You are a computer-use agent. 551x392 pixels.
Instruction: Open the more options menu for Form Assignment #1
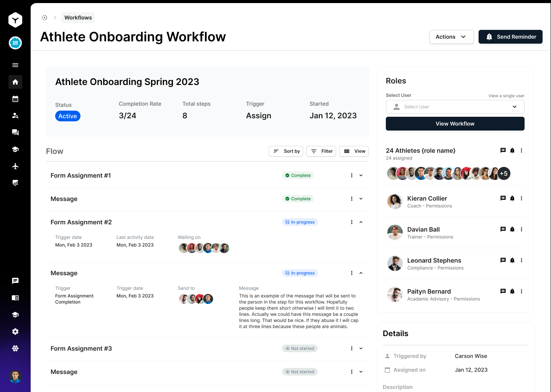point(351,175)
